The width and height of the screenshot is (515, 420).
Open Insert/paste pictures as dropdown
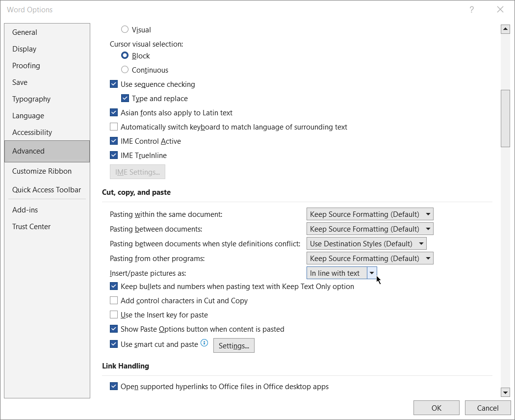[341, 273]
